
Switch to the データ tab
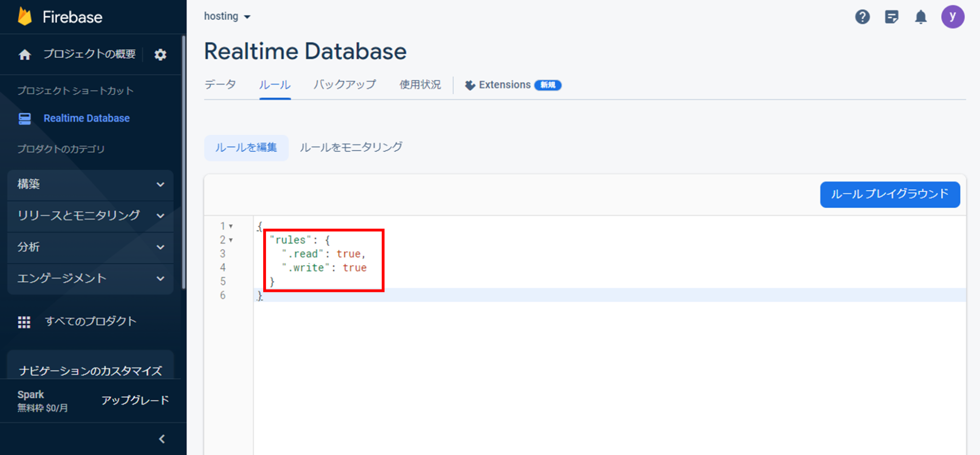point(220,85)
